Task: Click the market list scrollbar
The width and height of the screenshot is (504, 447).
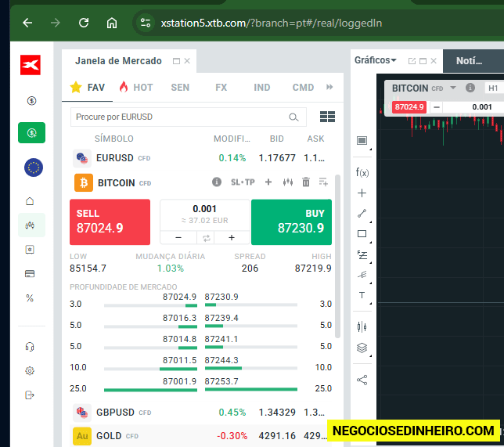Action: pyautogui.click(x=337, y=256)
